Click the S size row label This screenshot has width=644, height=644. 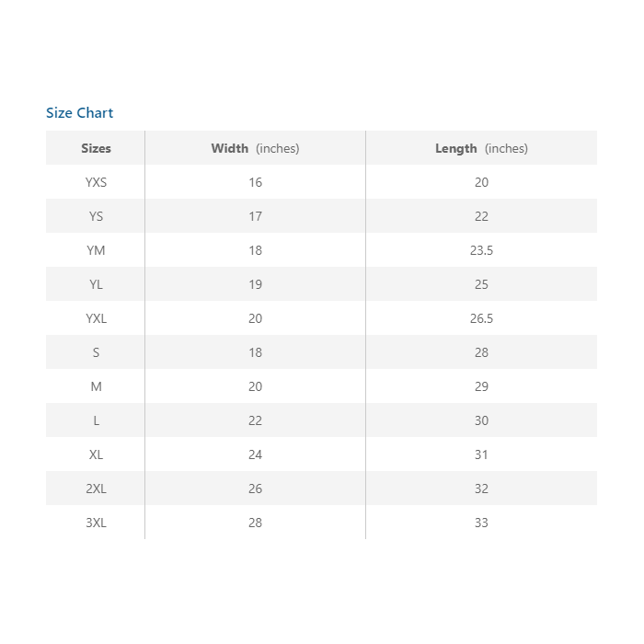click(96, 352)
